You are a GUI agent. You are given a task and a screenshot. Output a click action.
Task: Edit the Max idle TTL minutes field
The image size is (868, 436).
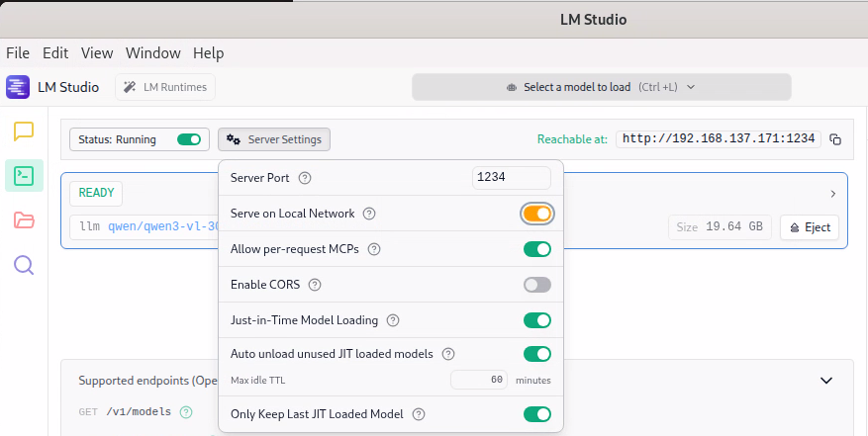tap(479, 380)
